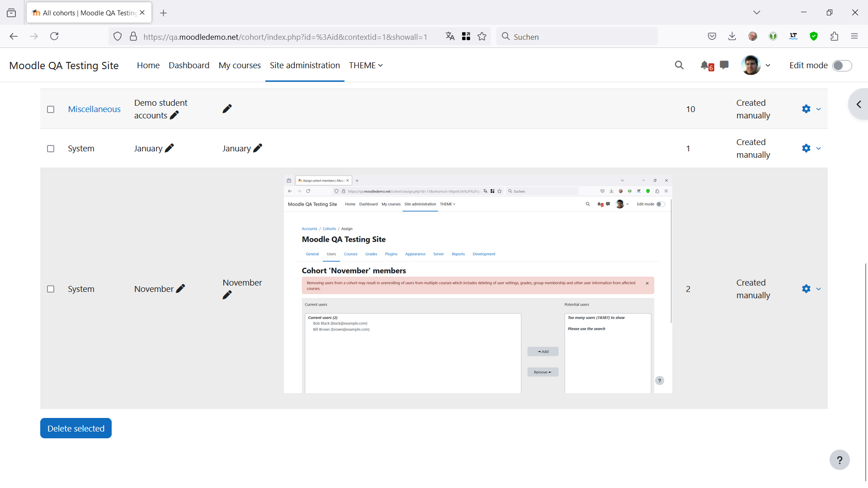Translate this page icon in address bar
Image resolution: width=868 pixels, height=488 pixels.
coord(450,37)
